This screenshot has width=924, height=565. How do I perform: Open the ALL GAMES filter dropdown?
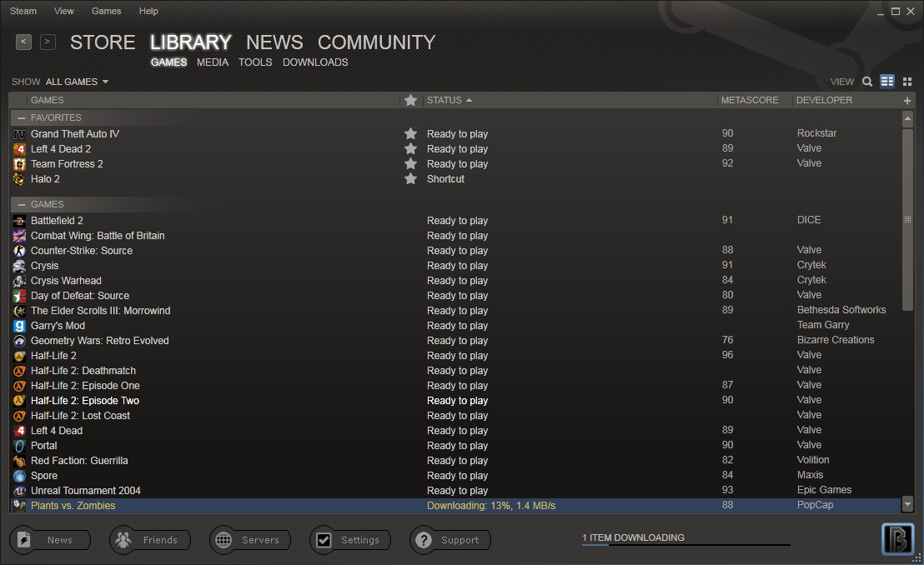tap(76, 81)
